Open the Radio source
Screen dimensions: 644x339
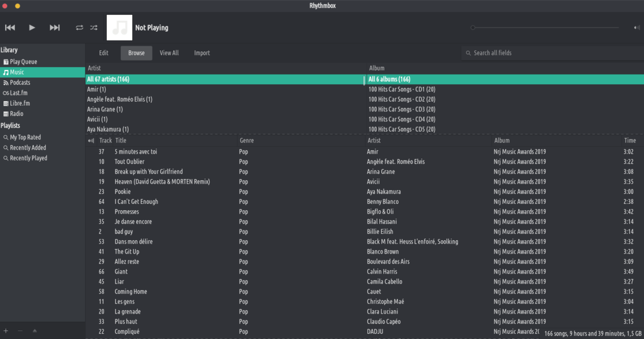coord(16,114)
